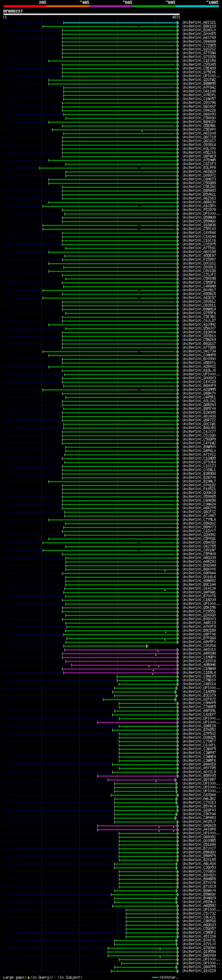Select the UniRef100_A7F8A2 label
Image resolution: width=222 pixels, height=980 pixels.
[x=199, y=88]
